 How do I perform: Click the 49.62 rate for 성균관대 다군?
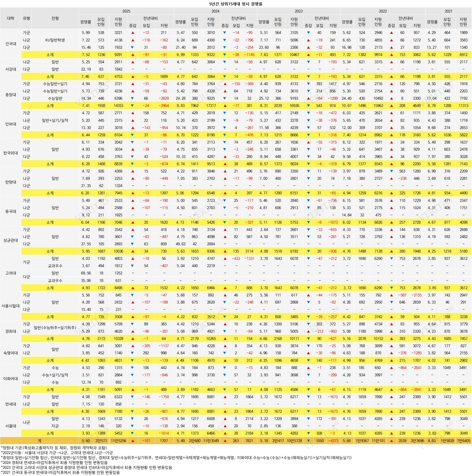pyautogui.click(x=180, y=244)
